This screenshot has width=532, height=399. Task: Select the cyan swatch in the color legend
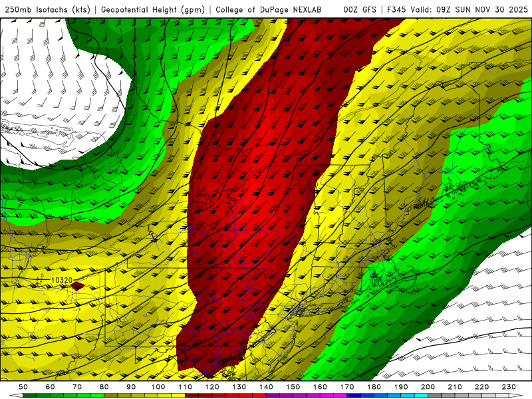[x=421, y=395]
